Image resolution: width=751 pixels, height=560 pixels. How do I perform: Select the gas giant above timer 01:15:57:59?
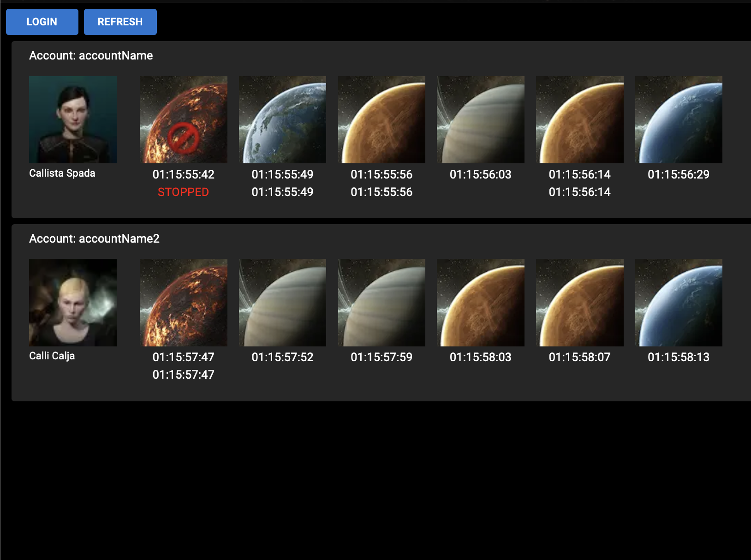tap(381, 302)
